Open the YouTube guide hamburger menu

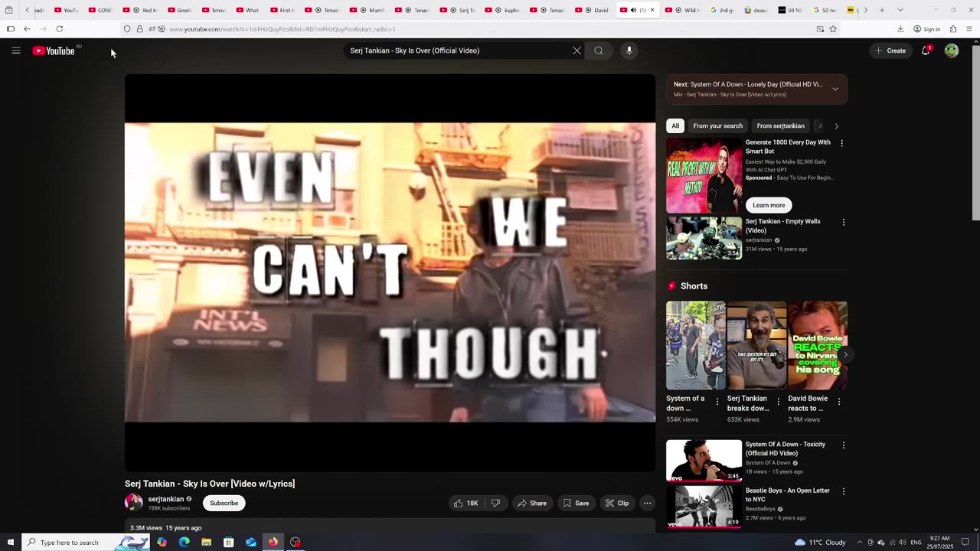(x=16, y=51)
